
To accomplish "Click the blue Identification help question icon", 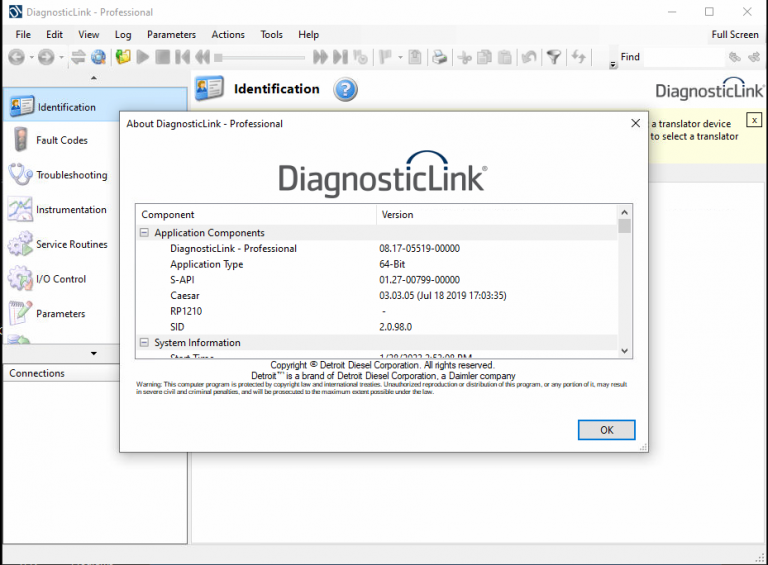I will (345, 89).
